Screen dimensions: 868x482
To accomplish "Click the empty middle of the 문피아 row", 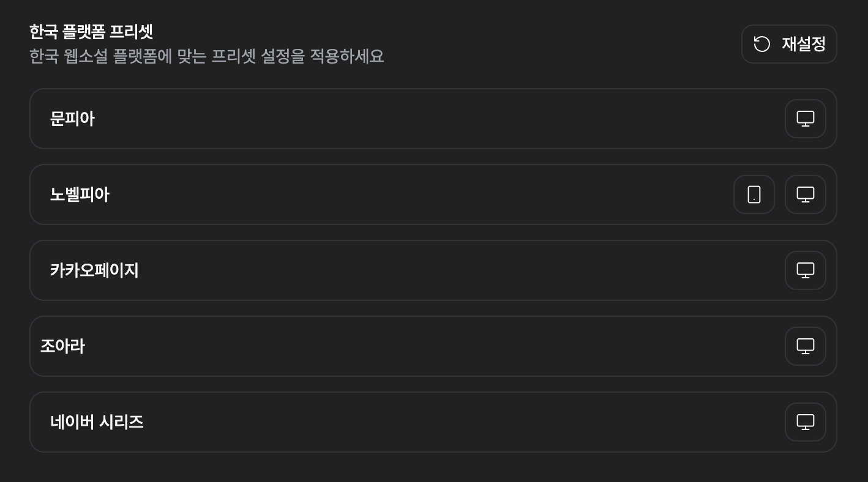I will [x=428, y=119].
